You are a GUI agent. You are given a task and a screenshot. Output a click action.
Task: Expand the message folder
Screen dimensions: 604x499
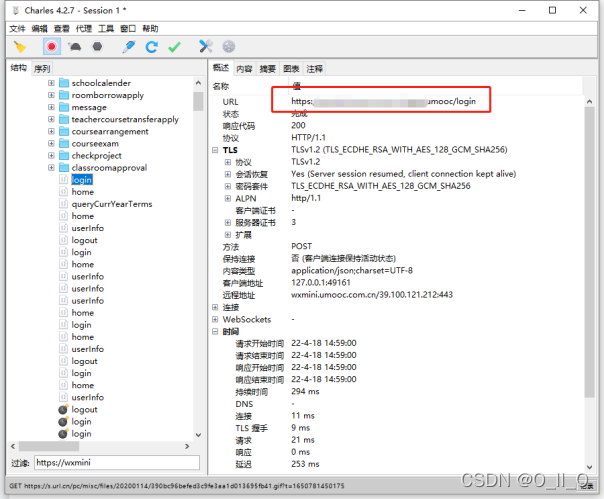tap(51, 107)
